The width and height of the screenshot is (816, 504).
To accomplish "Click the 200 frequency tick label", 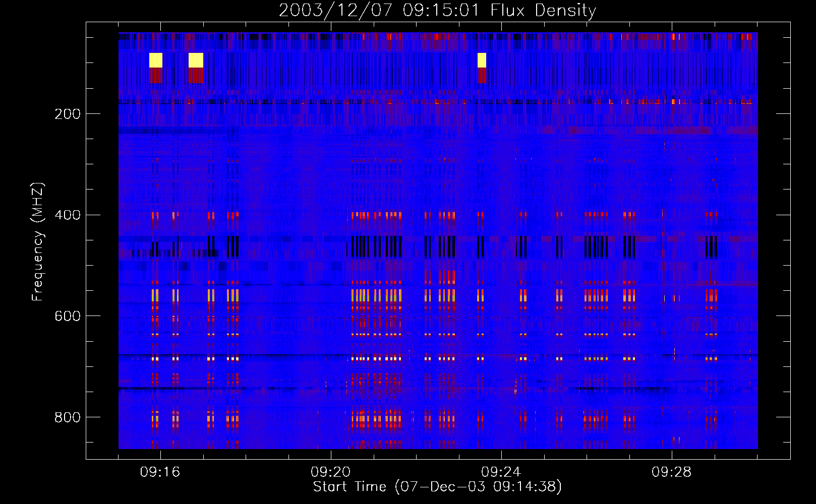I will click(68, 114).
